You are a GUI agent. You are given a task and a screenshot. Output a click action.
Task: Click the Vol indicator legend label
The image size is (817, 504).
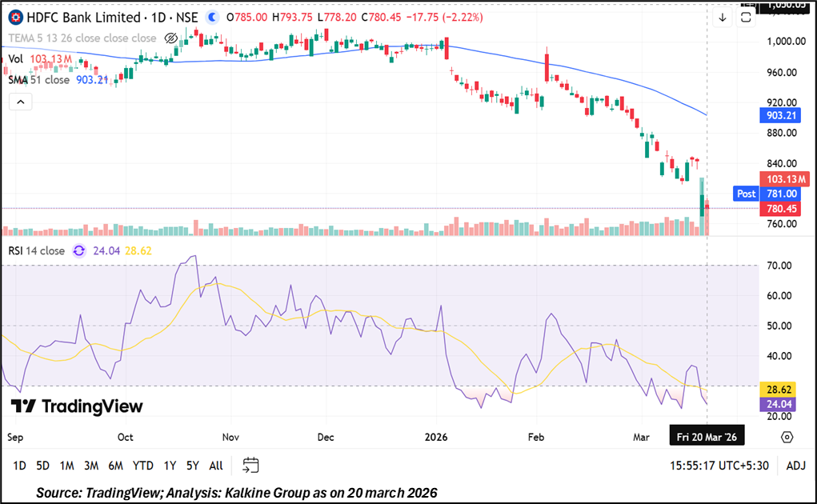point(16,59)
